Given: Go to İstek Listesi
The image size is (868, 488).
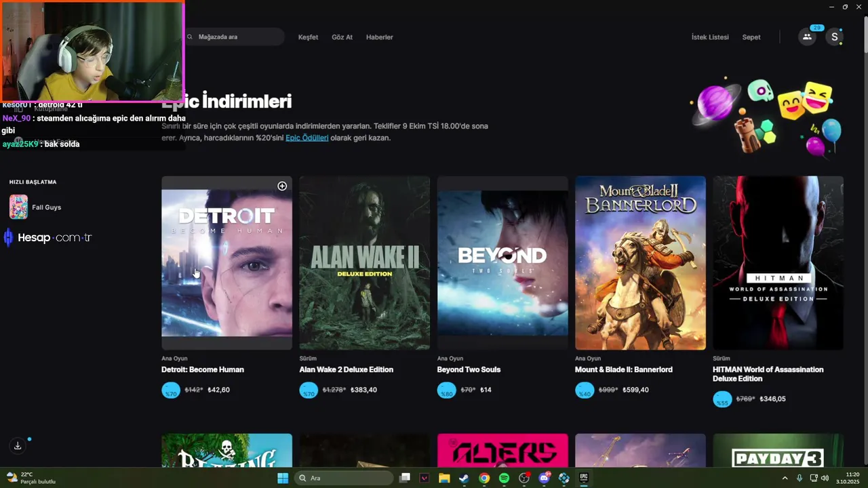Looking at the screenshot, I should 710,37.
